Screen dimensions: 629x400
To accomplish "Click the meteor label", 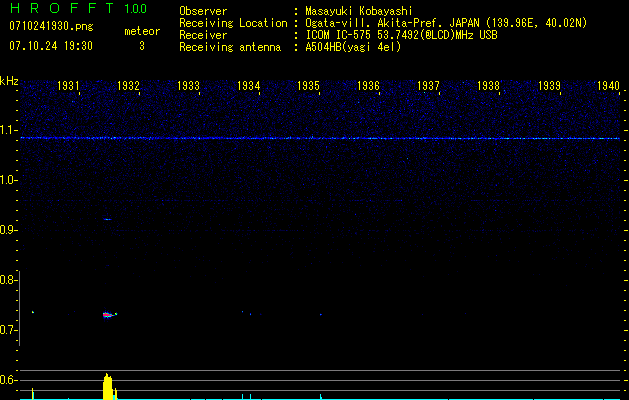I will click(142, 31).
